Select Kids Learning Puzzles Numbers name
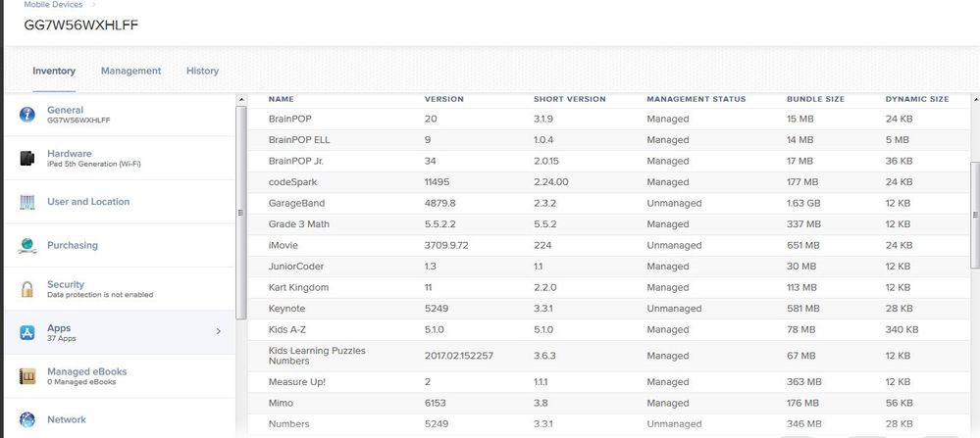980x438 pixels. [x=317, y=356]
